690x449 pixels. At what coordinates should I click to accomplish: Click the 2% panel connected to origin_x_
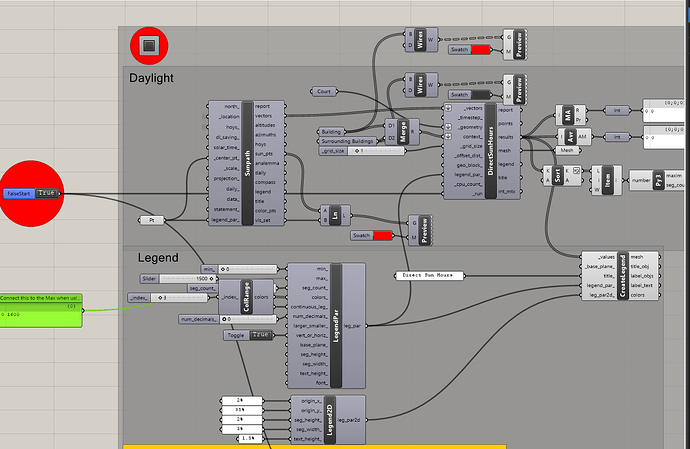(x=242, y=401)
